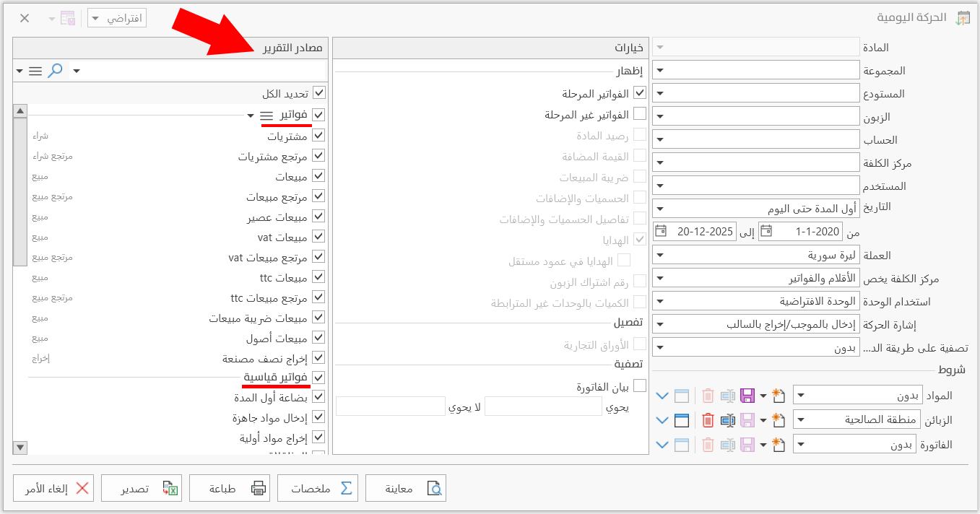Image resolution: width=980 pixels, height=514 pixels.
Task: Click the ملخصات summaries button
Action: (318, 487)
